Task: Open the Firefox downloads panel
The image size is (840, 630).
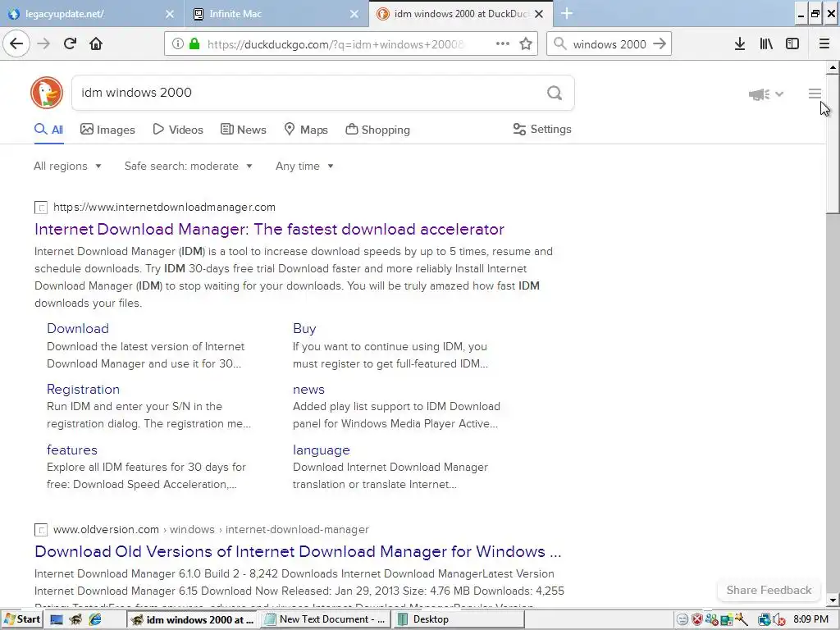Action: (740, 44)
